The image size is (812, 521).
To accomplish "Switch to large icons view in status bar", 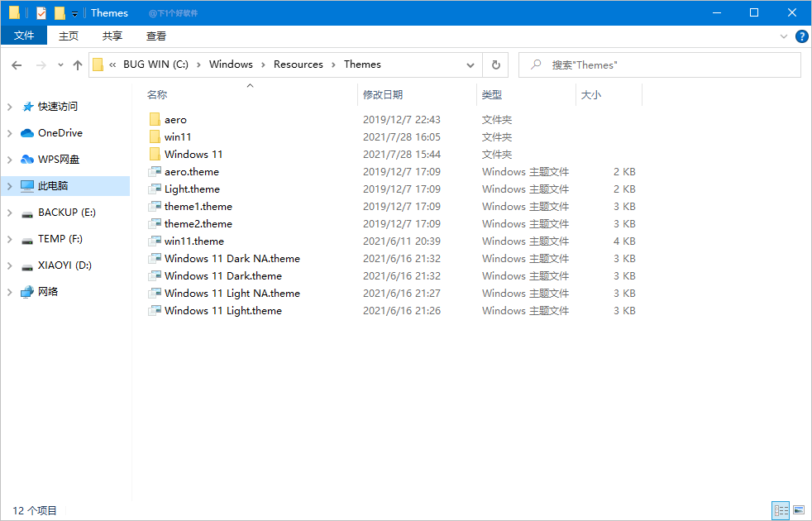I will click(x=799, y=510).
